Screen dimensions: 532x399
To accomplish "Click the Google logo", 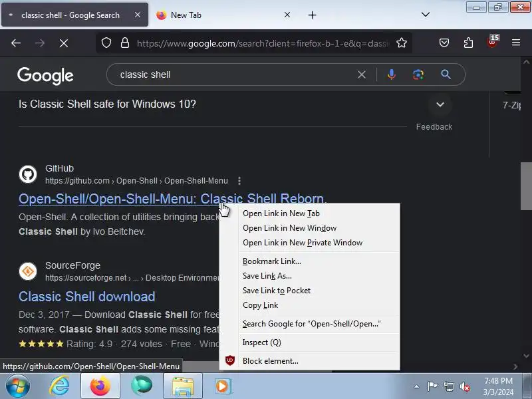I will (45, 75).
